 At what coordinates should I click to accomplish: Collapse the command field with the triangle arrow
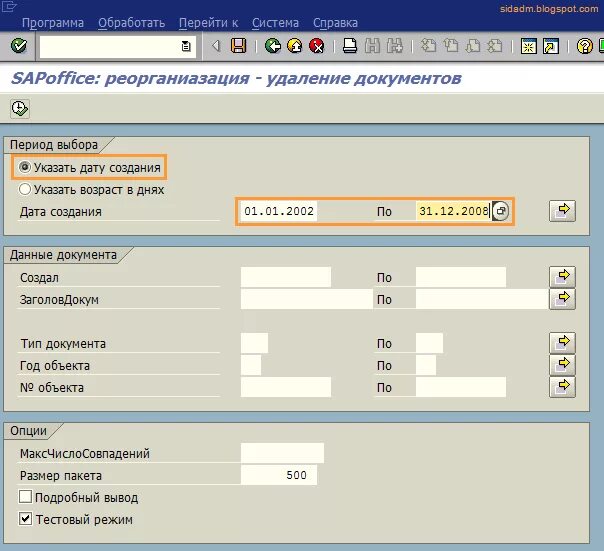click(216, 46)
